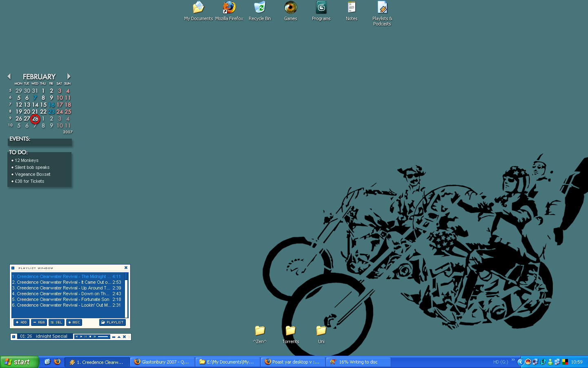Open the playlist window menu icon

point(13,268)
